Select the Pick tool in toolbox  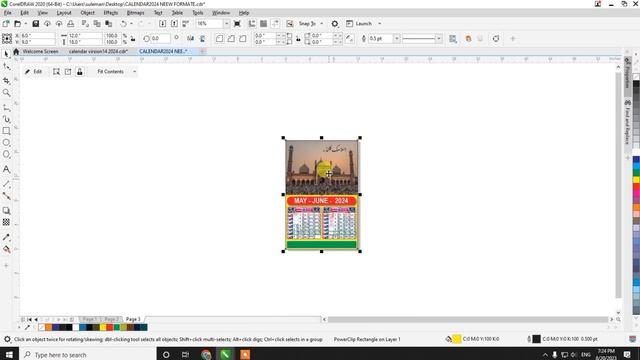tap(6, 54)
